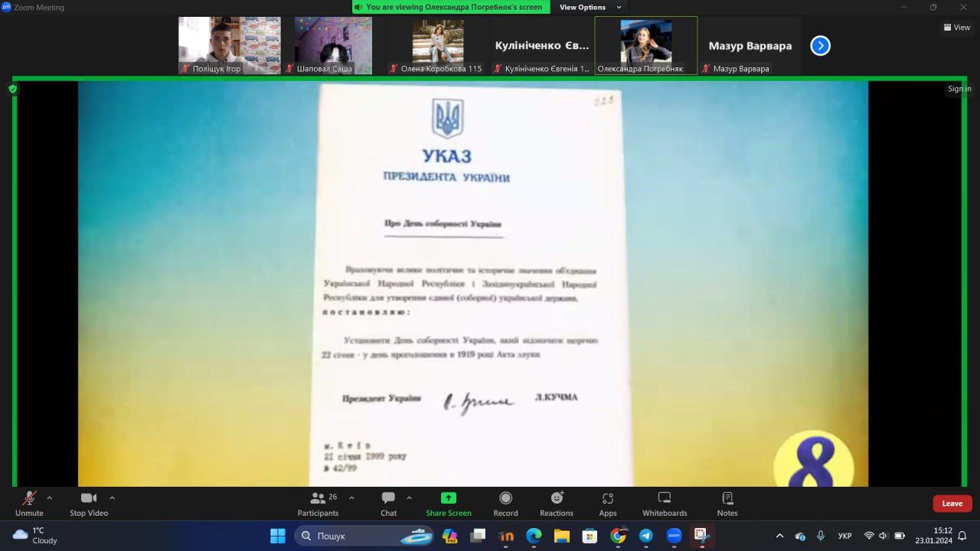Image resolution: width=980 pixels, height=551 pixels.
Task: Leave the meeting
Action: click(x=952, y=504)
